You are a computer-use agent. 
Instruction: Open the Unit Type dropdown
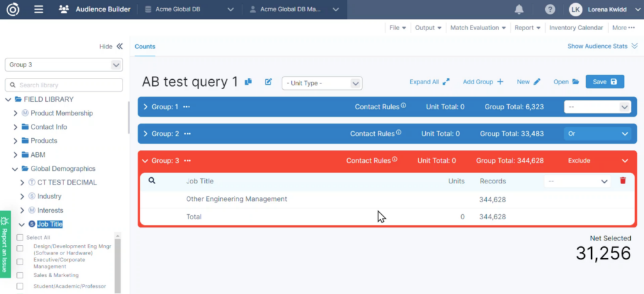322,83
